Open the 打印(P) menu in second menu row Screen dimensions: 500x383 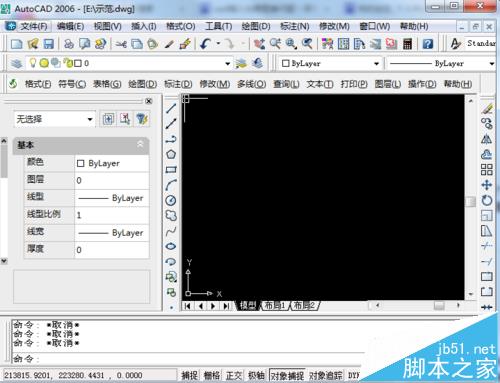pyautogui.click(x=354, y=84)
